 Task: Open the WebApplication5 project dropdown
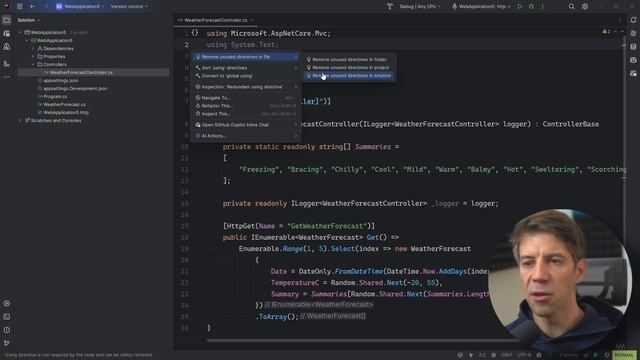click(x=80, y=7)
